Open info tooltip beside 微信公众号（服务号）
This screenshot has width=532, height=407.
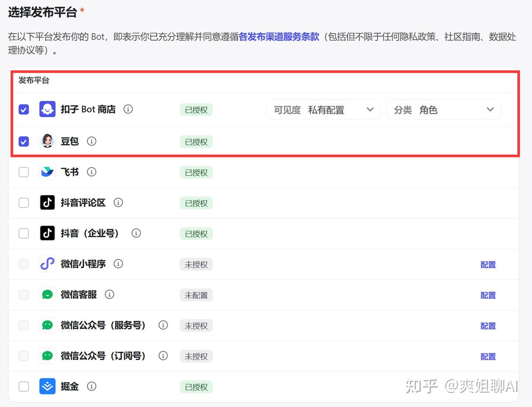tap(163, 325)
